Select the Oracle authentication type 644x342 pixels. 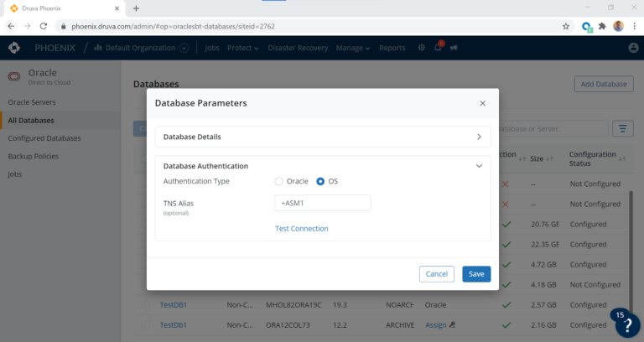pyautogui.click(x=279, y=181)
